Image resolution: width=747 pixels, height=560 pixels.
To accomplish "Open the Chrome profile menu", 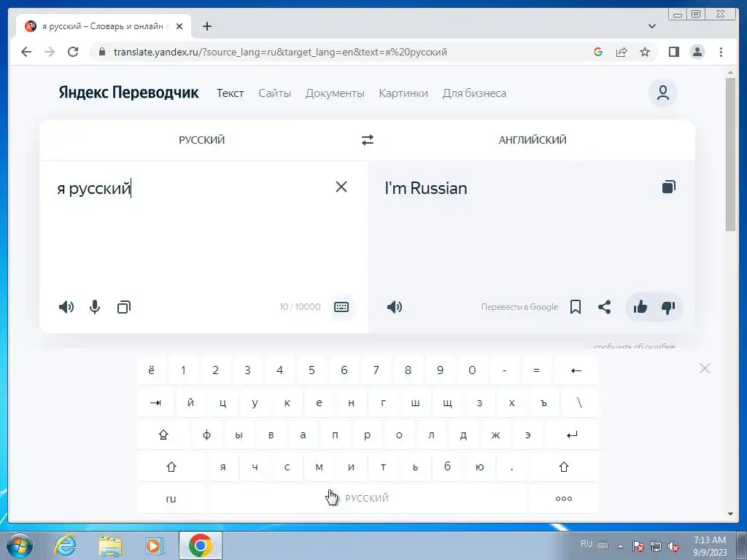I will pos(697,52).
